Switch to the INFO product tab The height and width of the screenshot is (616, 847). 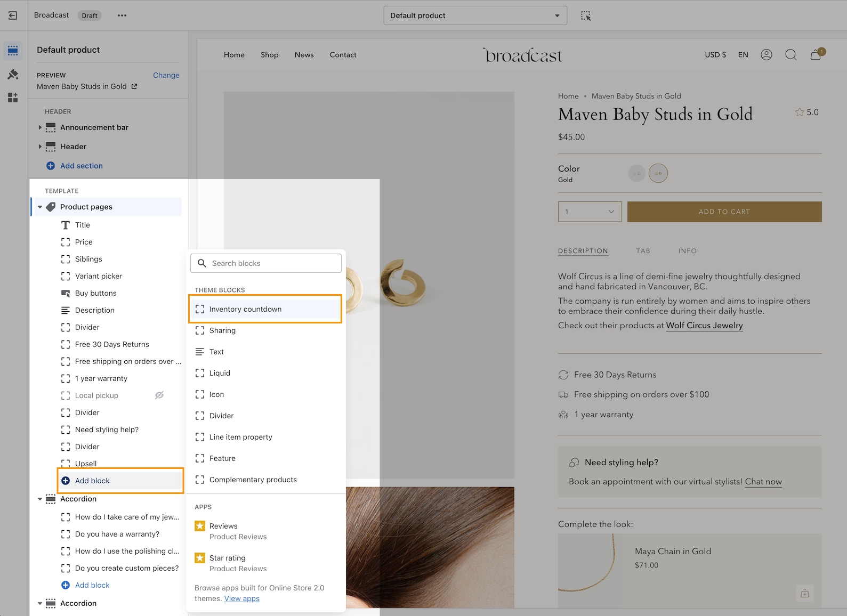(x=687, y=251)
